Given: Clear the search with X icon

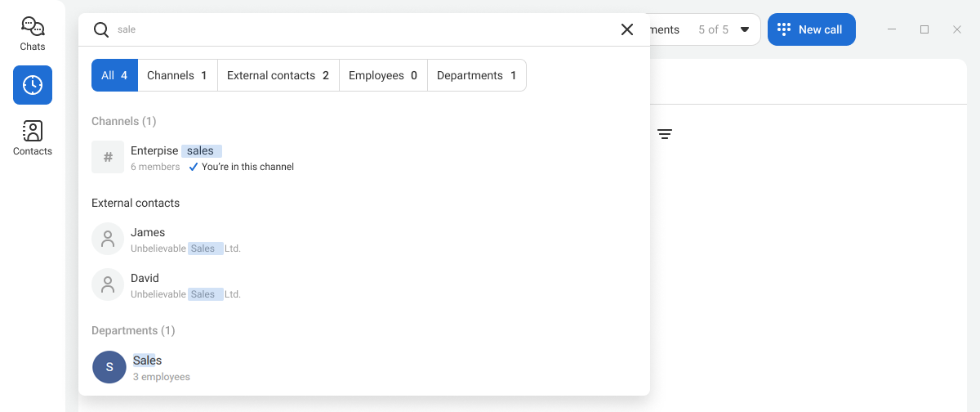Looking at the screenshot, I should [627, 29].
